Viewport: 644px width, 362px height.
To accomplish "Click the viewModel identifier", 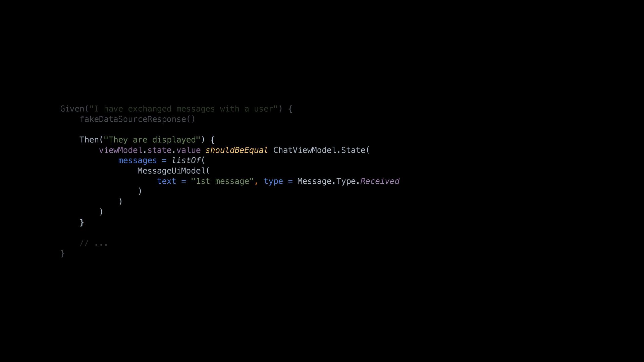I will [x=121, y=150].
